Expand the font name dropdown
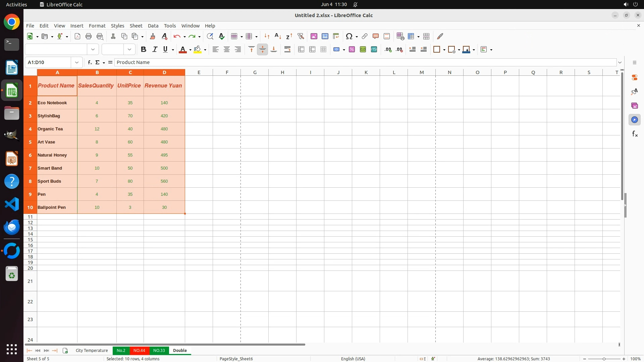The width and height of the screenshot is (644, 362). 93,50
